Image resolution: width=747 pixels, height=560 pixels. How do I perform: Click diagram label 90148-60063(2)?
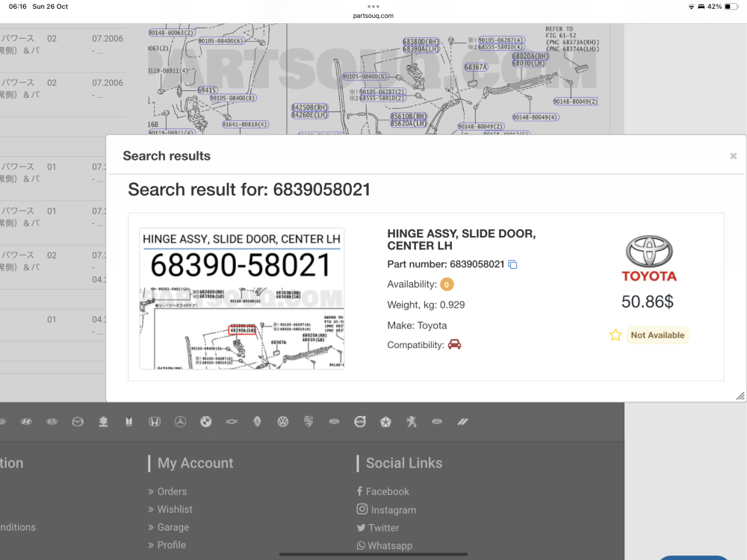point(172,33)
